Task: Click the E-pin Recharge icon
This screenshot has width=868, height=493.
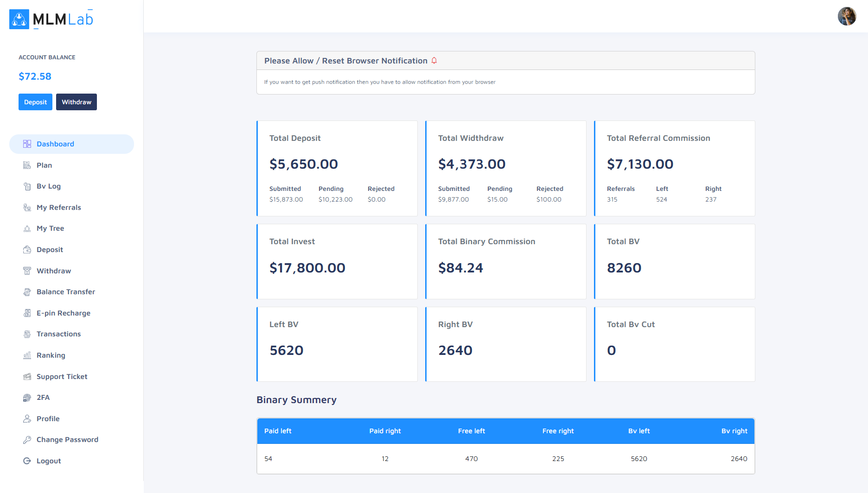Action: [x=27, y=313]
